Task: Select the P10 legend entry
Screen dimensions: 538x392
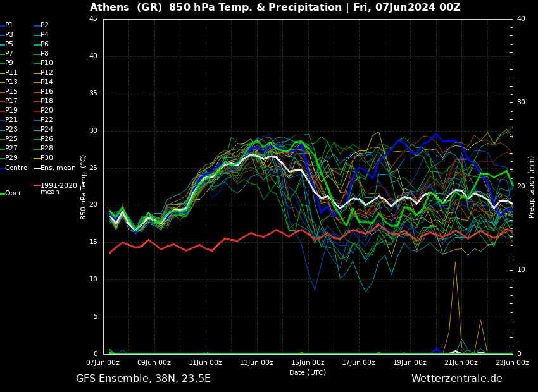Action: click(46, 63)
